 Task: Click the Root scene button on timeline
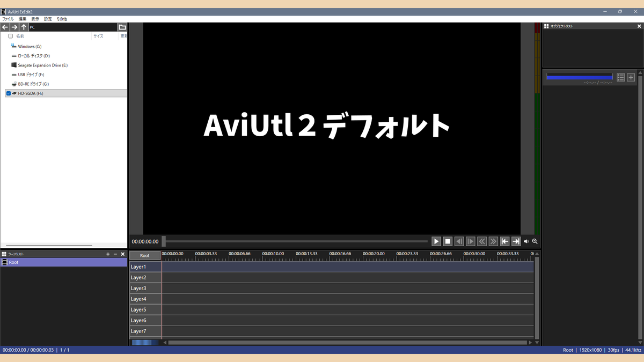[145, 255]
